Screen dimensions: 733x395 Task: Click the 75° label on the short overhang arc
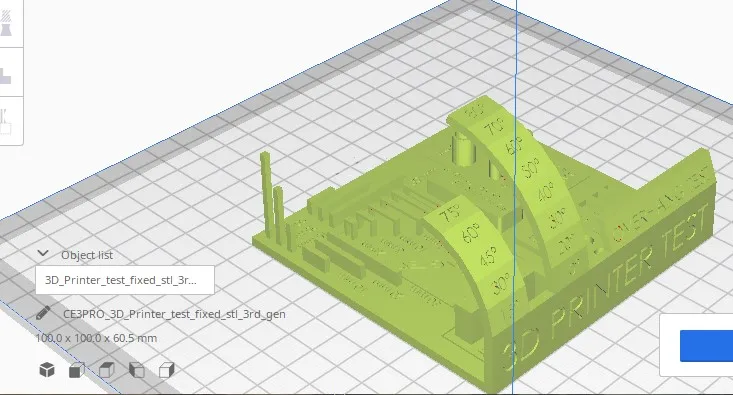452,214
